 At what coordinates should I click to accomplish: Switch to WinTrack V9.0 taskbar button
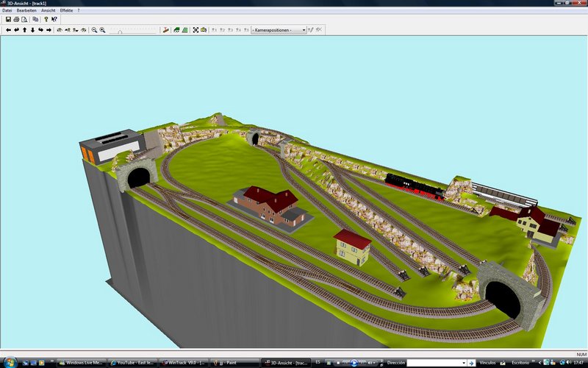(x=183, y=363)
